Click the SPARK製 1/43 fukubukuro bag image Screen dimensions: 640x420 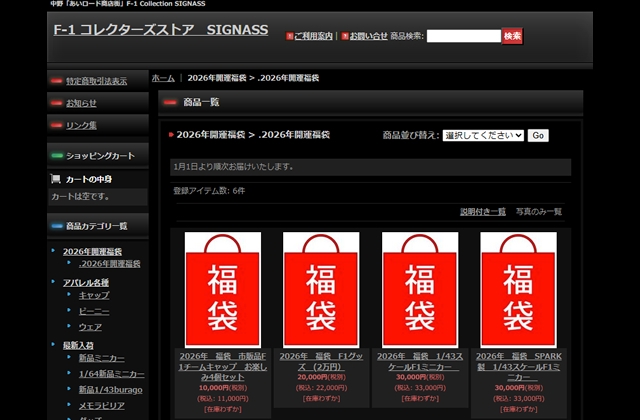(x=517, y=289)
